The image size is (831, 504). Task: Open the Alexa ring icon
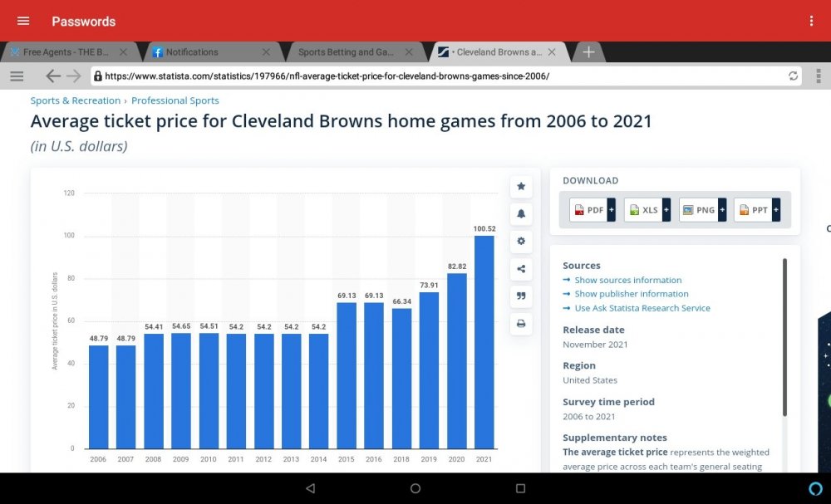click(x=816, y=488)
